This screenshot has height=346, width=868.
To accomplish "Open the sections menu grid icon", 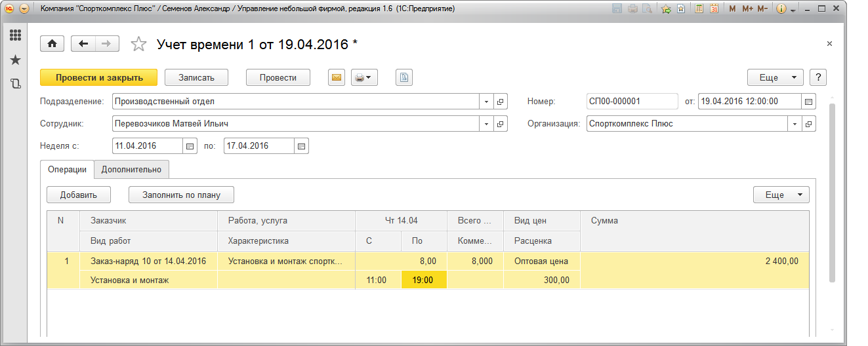I will [x=15, y=35].
